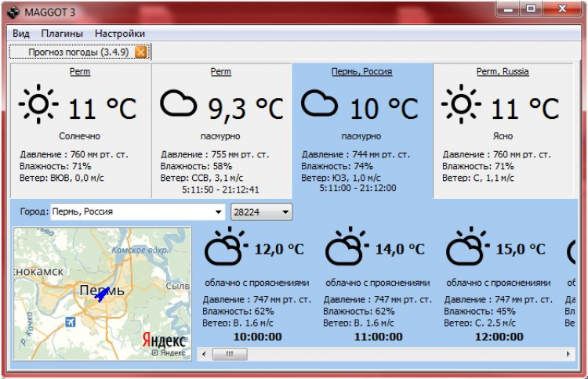Click Влажность: 74%
This screenshot has width=588, height=379.
337,166
